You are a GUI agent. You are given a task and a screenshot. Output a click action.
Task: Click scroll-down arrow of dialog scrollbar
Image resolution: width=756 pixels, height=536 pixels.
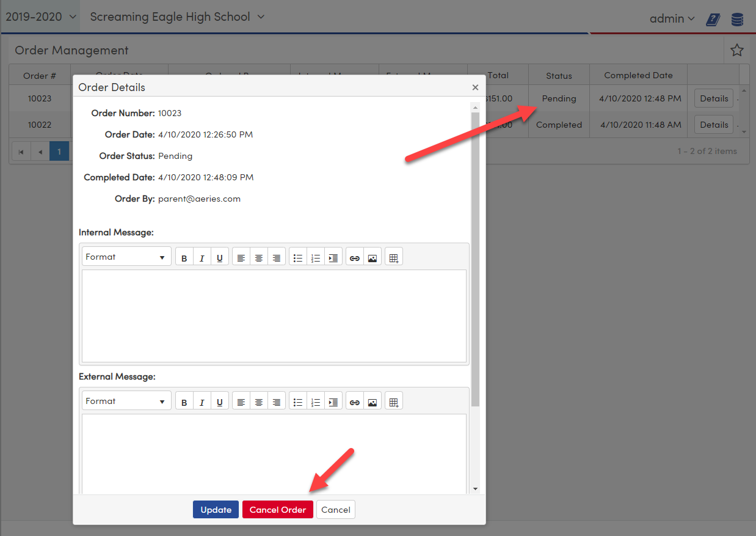pyautogui.click(x=476, y=489)
